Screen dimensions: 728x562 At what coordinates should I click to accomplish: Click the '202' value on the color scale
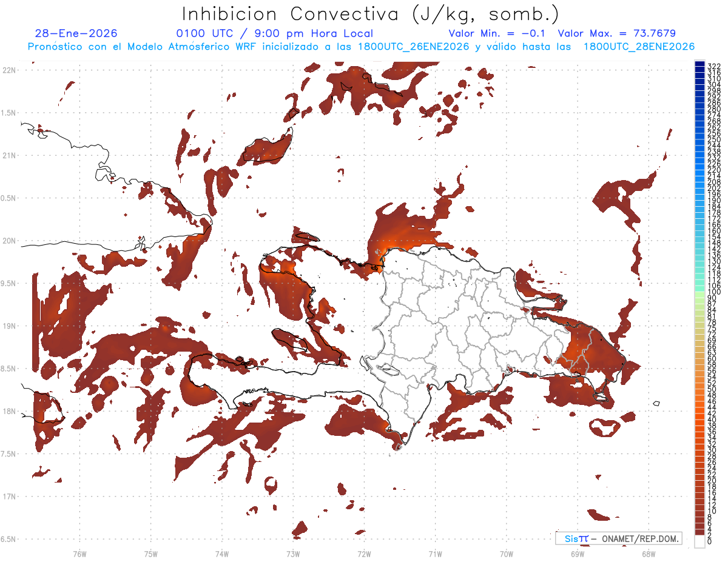[x=713, y=188]
